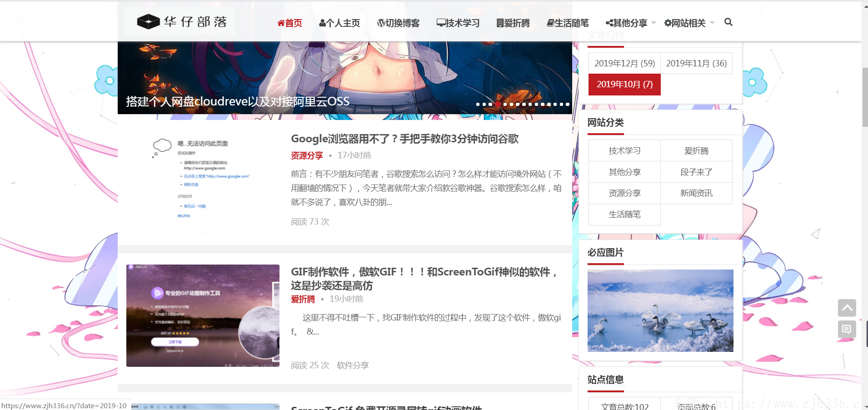Open 切换博客 menu item
The height and width of the screenshot is (410, 868).
[398, 23]
